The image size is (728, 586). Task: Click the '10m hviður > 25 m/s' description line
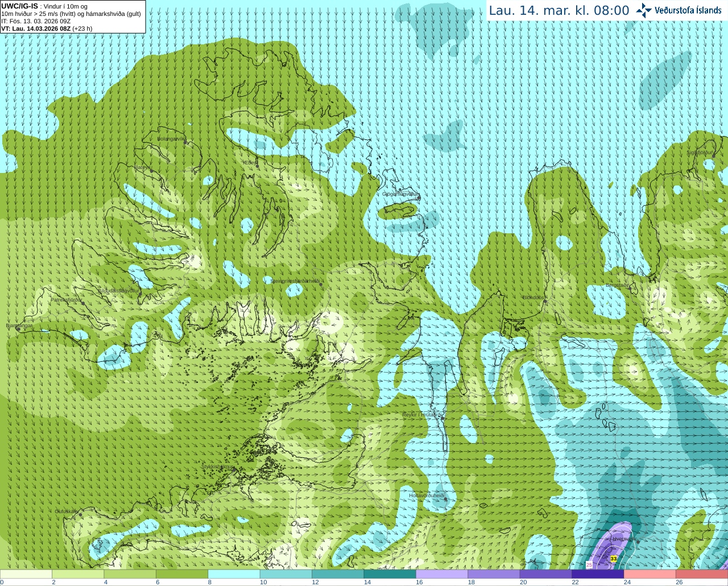pos(71,14)
